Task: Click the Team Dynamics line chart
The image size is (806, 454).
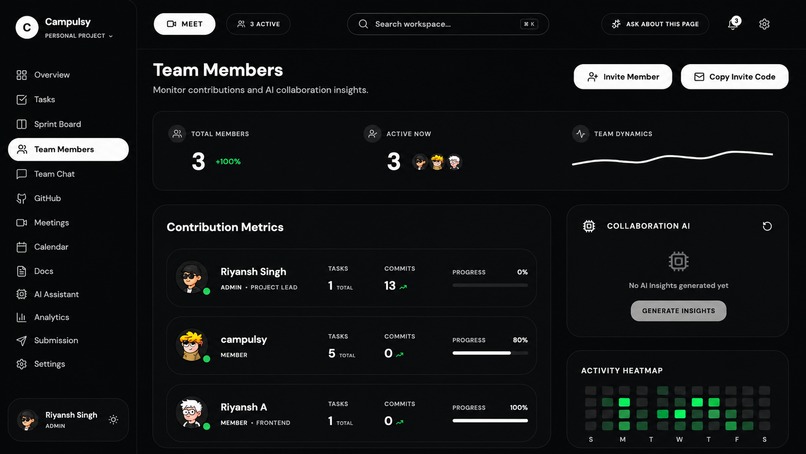Action: 672,158
